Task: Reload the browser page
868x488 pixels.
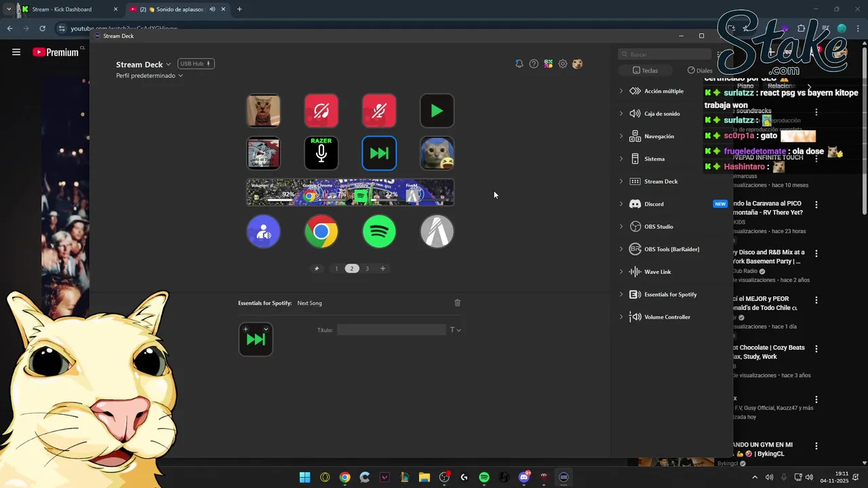Action: click(x=42, y=28)
